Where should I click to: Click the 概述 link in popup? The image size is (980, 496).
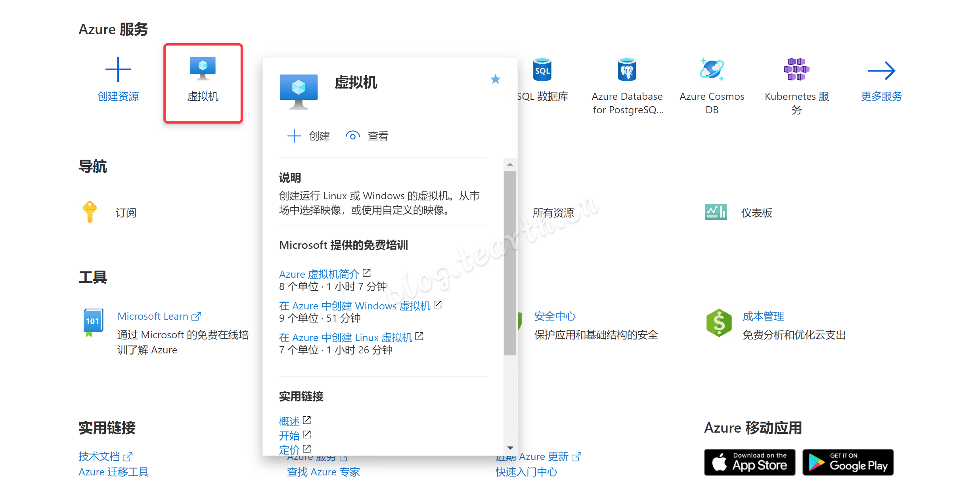289,421
